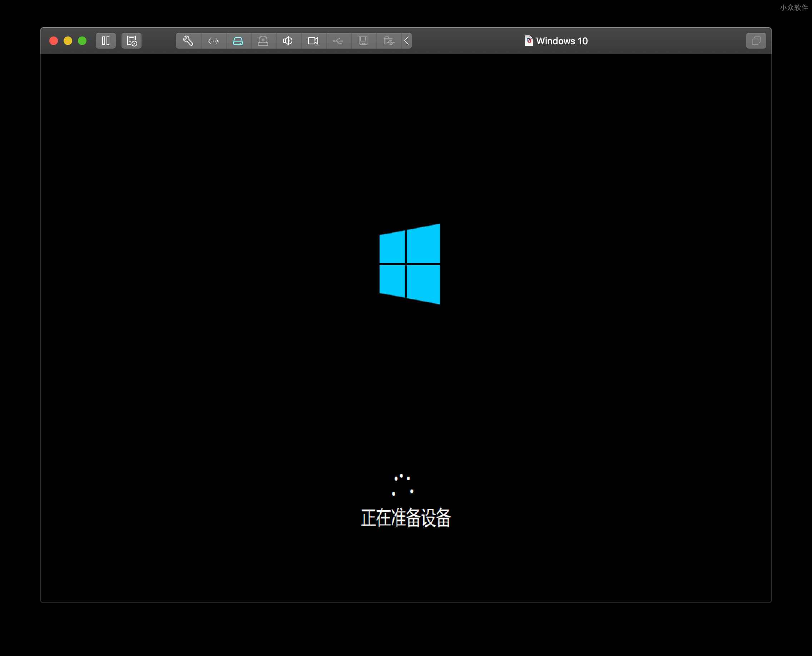Click the Windows 10 title document icon

coord(529,40)
